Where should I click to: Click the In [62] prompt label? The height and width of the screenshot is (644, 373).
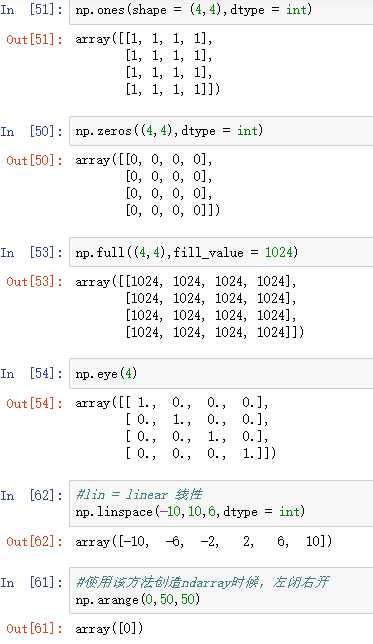32,495
